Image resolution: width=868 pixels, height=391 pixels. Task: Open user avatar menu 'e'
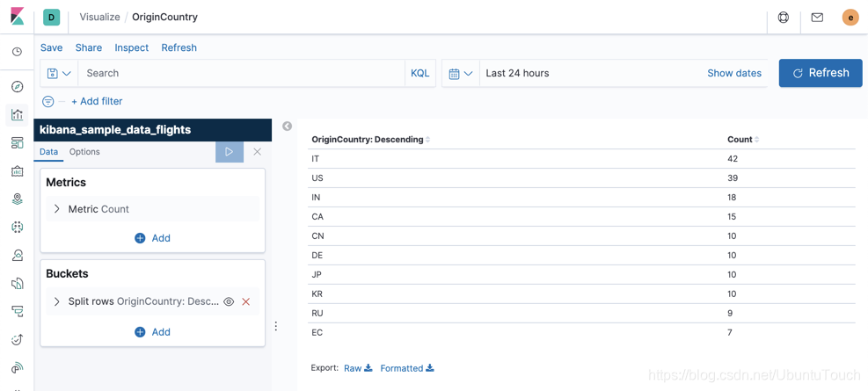[850, 18]
